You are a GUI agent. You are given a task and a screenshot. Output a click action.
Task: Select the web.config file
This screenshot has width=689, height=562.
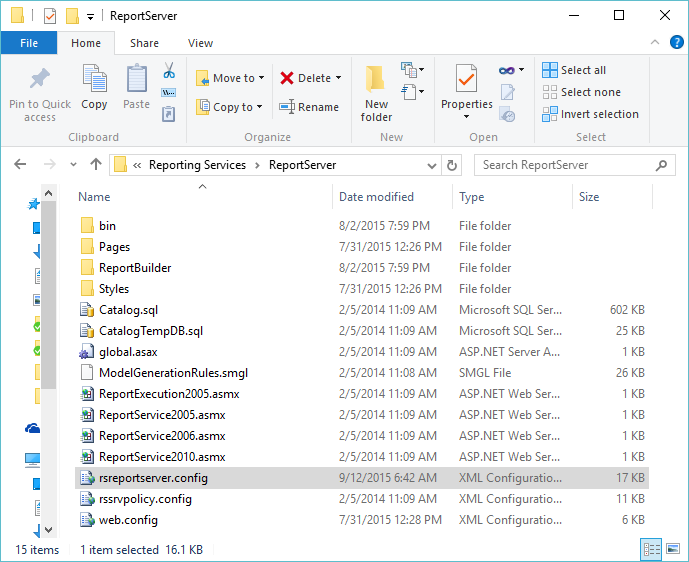[x=362, y=520]
